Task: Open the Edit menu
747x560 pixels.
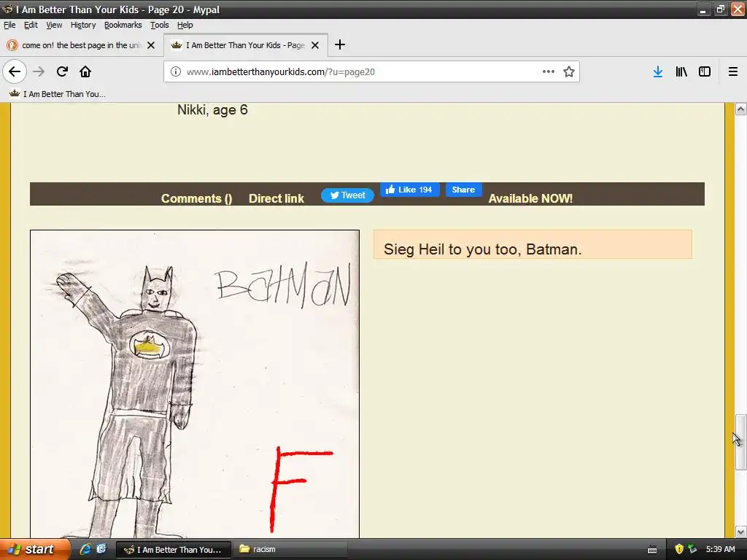Action: point(31,25)
